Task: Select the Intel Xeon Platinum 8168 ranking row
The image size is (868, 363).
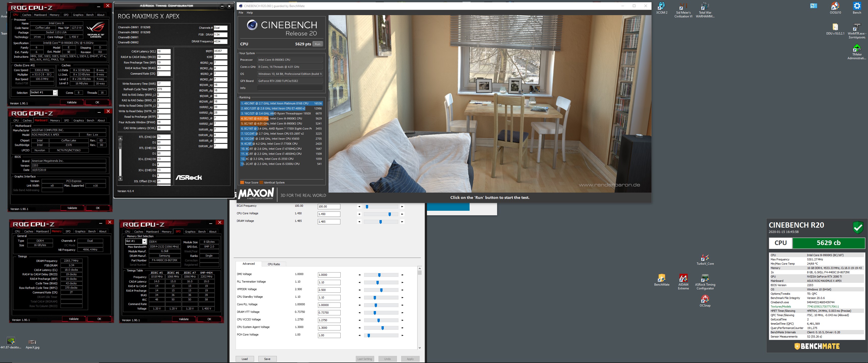Action: (281, 103)
